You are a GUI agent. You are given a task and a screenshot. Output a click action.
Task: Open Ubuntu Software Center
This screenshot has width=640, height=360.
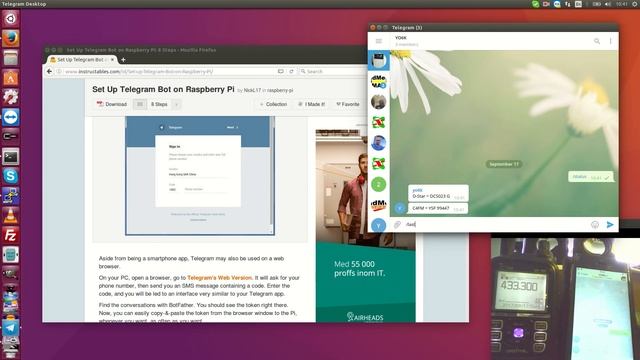(x=11, y=78)
